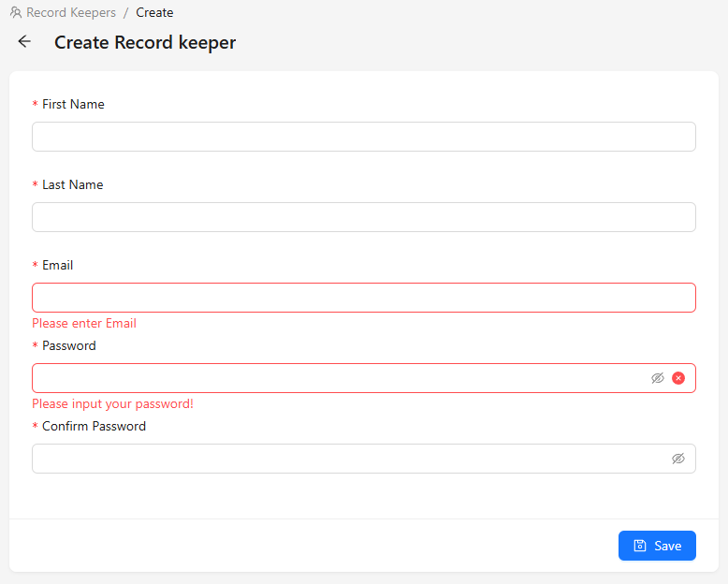Click the Email field label

[58, 265]
